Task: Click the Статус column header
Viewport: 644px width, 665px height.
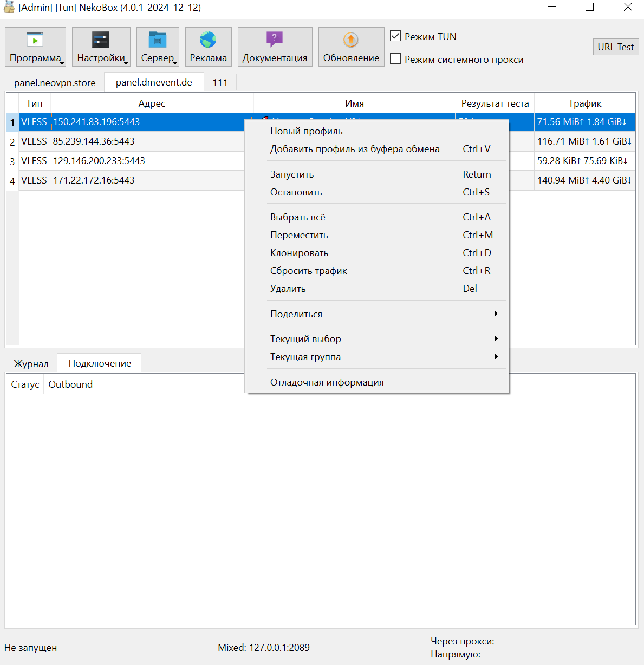Action: 25,384
